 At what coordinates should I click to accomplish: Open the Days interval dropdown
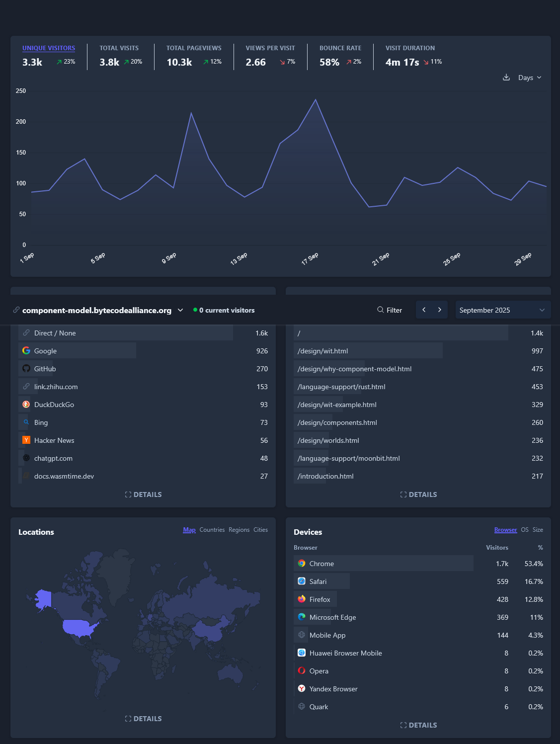(x=530, y=78)
